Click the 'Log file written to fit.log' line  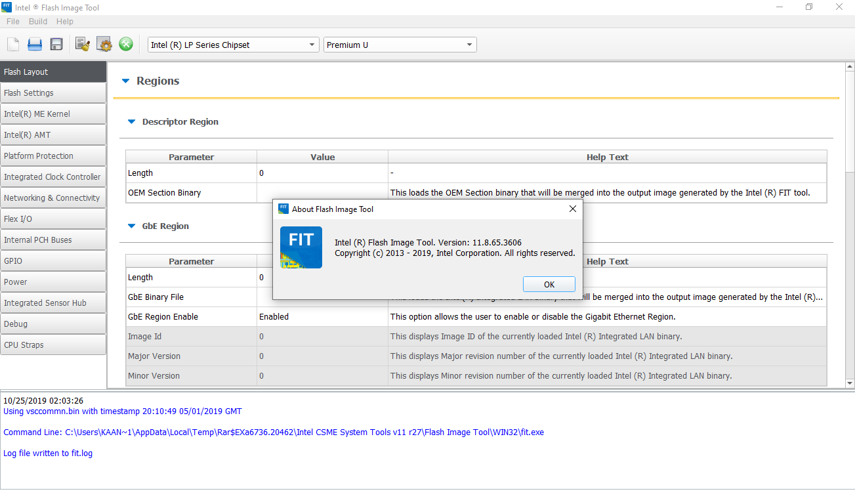pyautogui.click(x=48, y=453)
